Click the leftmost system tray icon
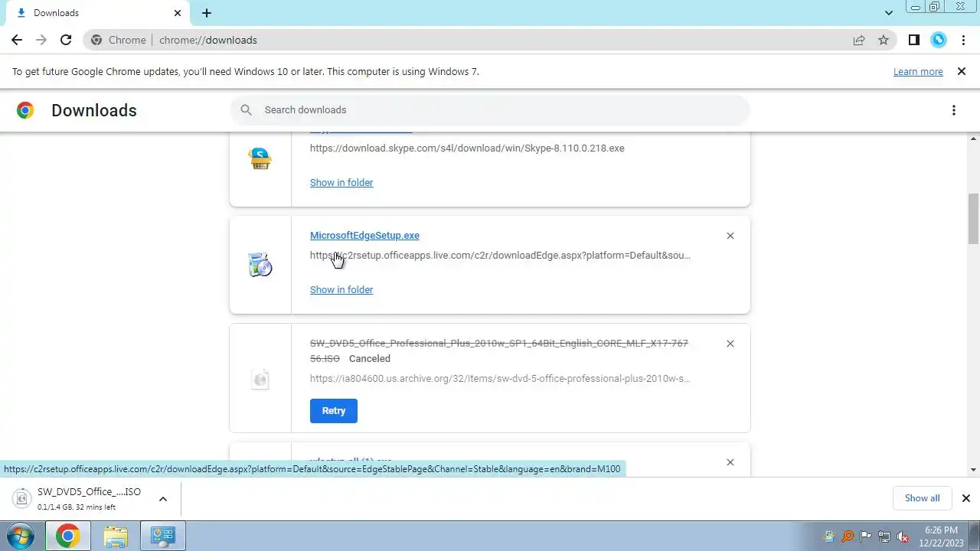Viewport: 980px width, 551px height. pyautogui.click(x=828, y=536)
